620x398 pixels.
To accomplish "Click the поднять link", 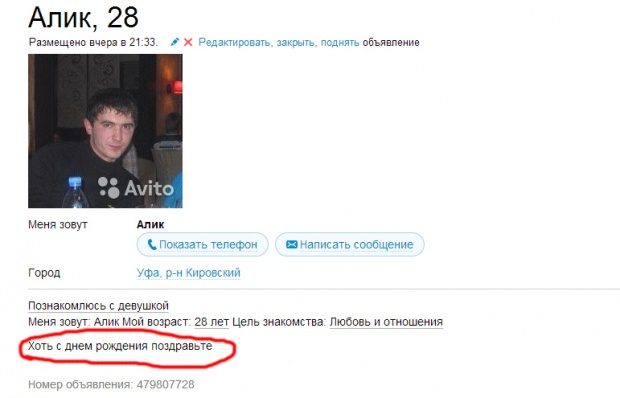I will pos(340,42).
